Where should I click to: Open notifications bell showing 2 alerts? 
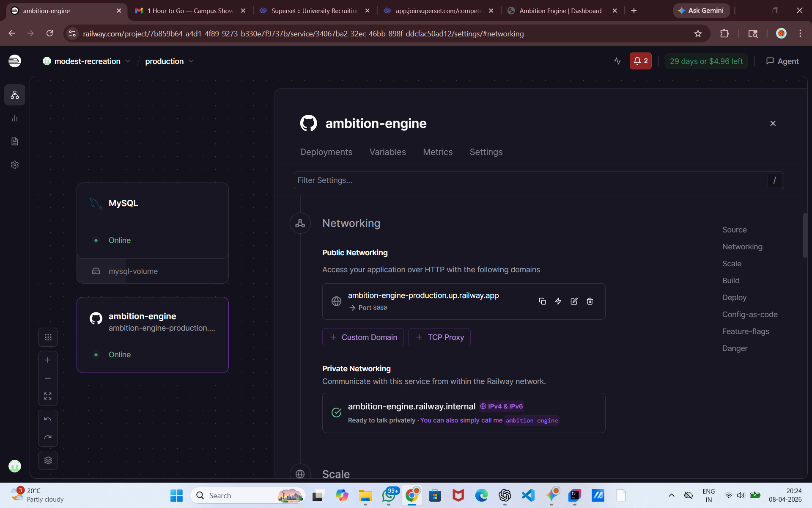[x=640, y=61]
